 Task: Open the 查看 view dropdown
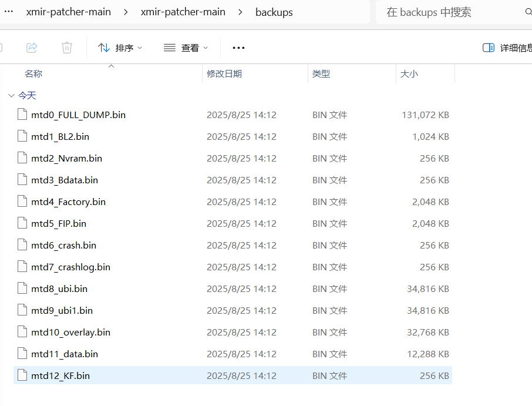[186, 48]
